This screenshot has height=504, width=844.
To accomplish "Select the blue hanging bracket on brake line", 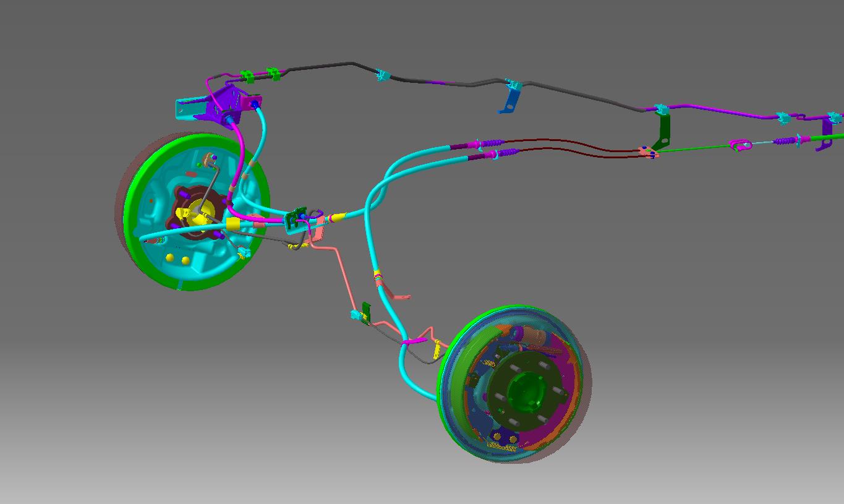I will [511, 100].
